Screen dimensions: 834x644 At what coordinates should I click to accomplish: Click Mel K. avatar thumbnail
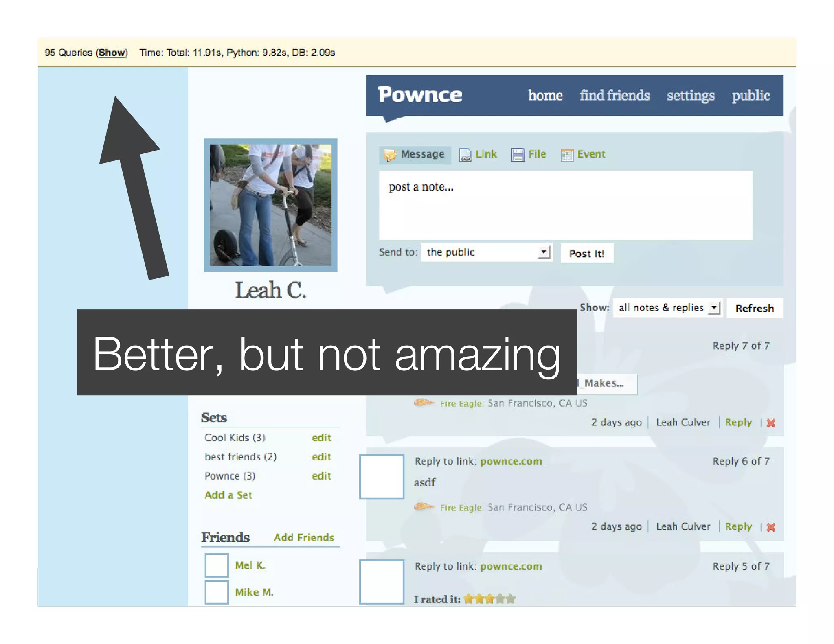(x=216, y=565)
